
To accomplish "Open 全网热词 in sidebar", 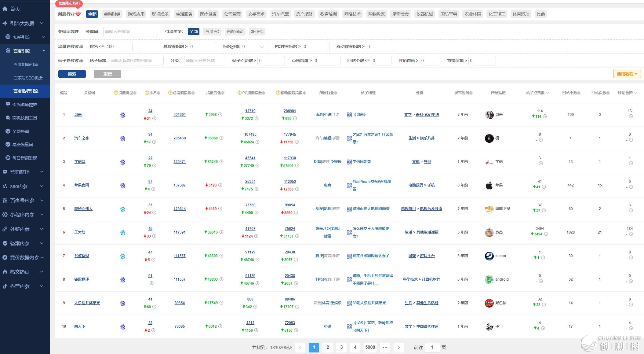I will coord(20,131).
